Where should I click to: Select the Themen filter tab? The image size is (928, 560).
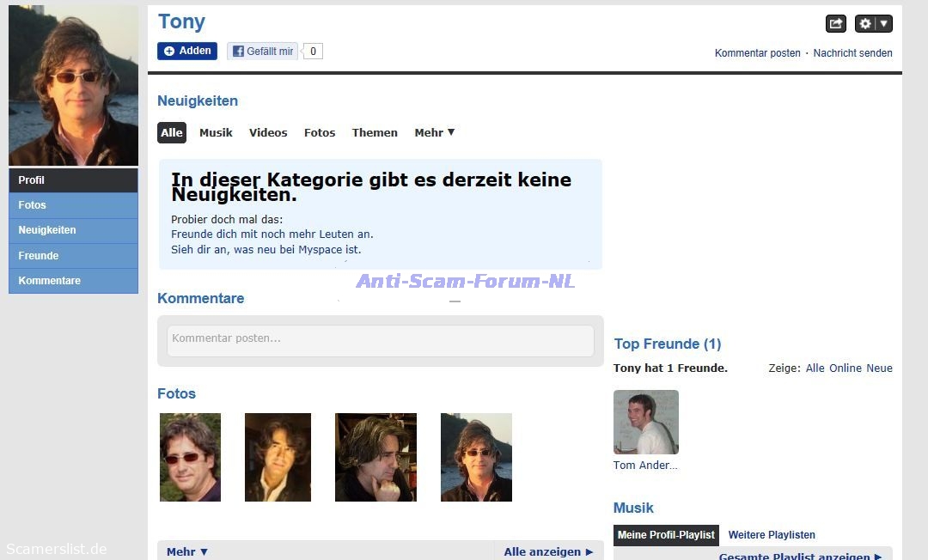coord(375,133)
